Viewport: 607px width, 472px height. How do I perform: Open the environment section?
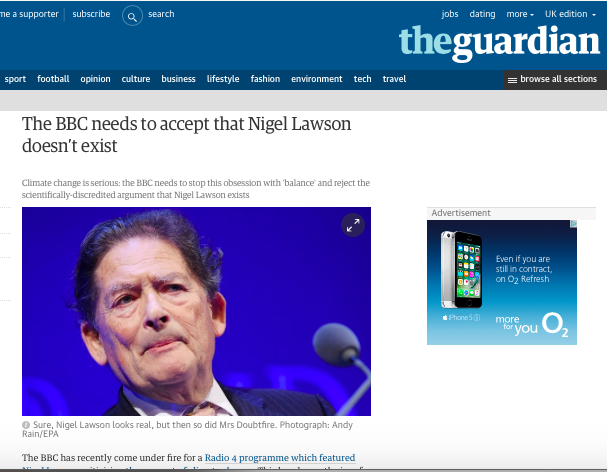pos(317,79)
